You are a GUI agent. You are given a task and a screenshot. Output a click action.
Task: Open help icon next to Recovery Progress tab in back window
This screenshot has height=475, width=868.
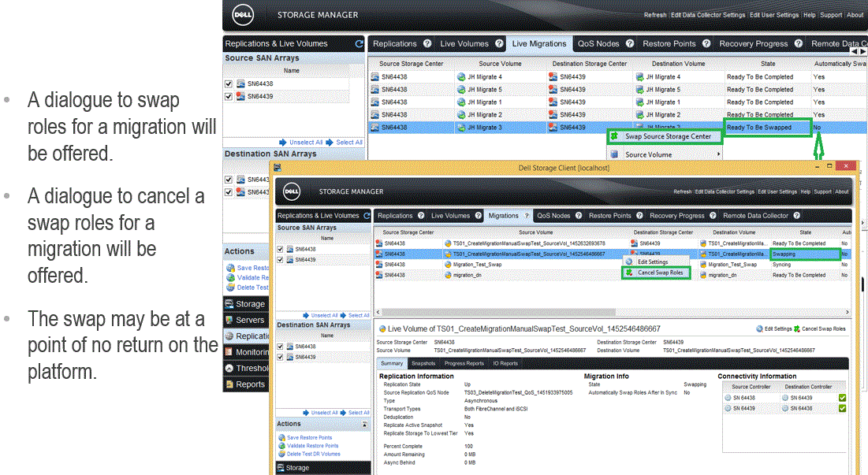click(799, 43)
